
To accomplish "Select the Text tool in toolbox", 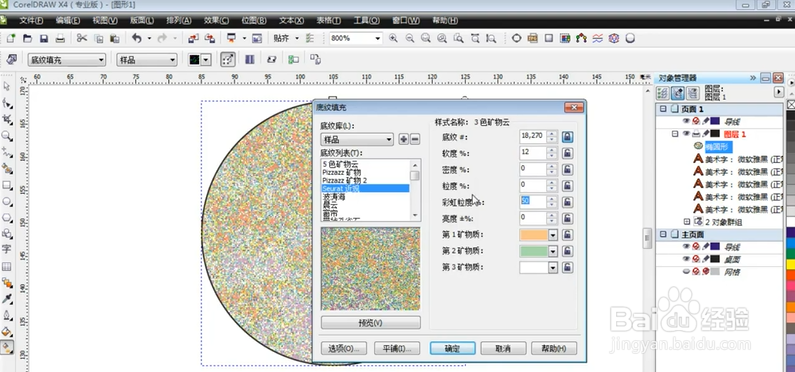I will point(7,249).
